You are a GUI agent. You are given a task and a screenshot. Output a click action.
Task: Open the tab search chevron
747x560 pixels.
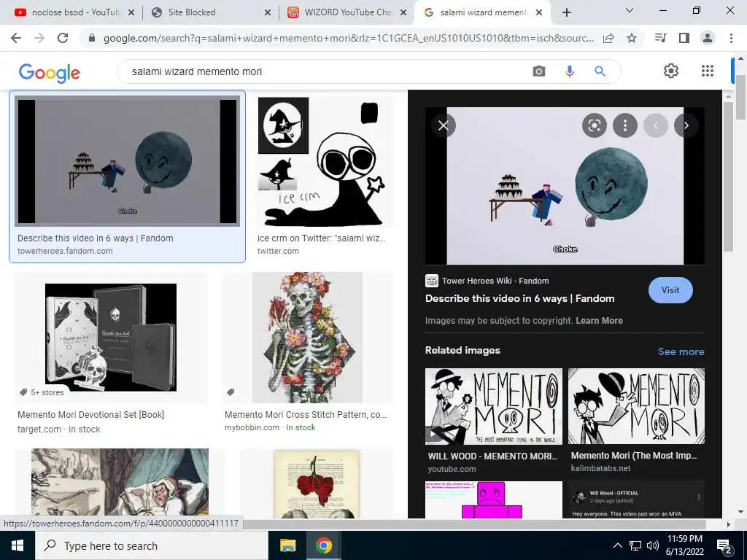tap(630, 10)
